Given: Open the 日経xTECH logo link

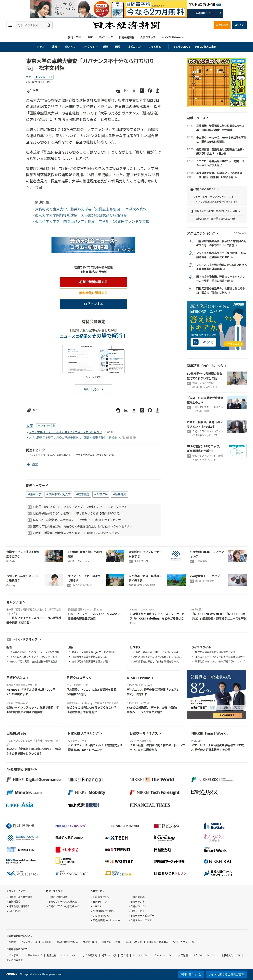Looking at the screenshot, I should tap(116, 838).
